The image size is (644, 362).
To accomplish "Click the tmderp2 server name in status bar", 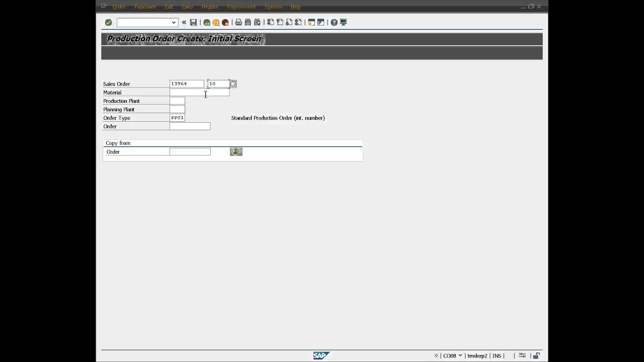I will (477, 355).
